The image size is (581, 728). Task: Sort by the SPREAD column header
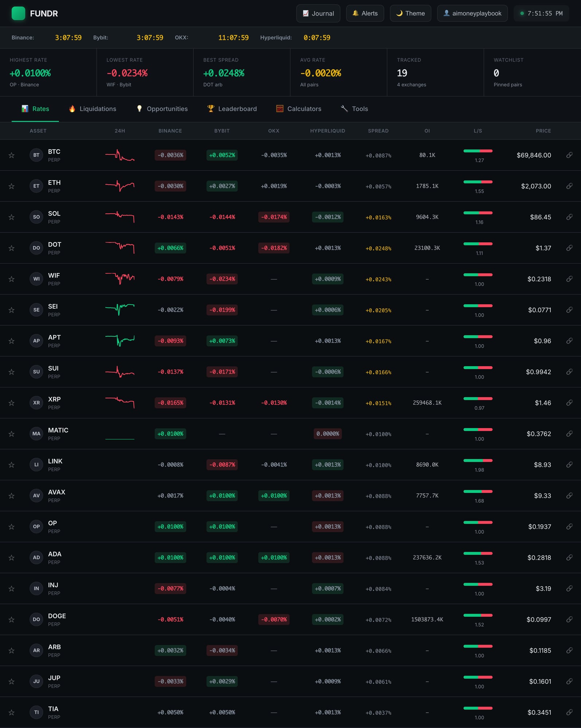[x=378, y=131]
